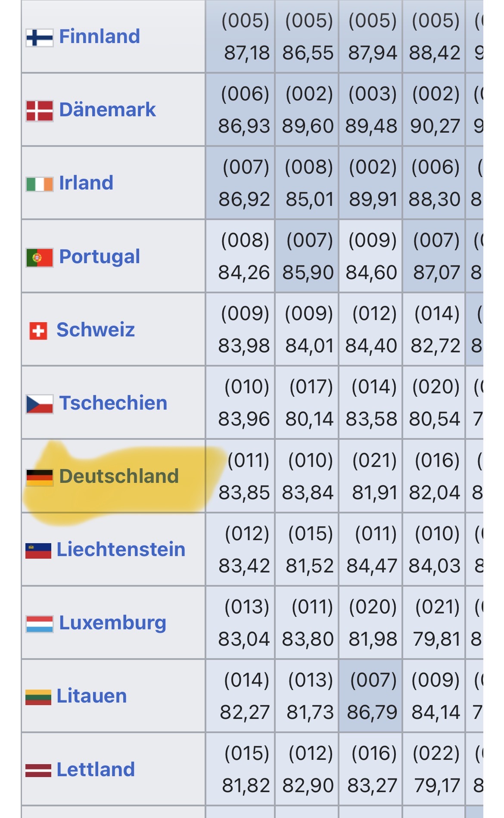Click the Czech flag icon
The image size is (504, 818).
[x=39, y=404]
